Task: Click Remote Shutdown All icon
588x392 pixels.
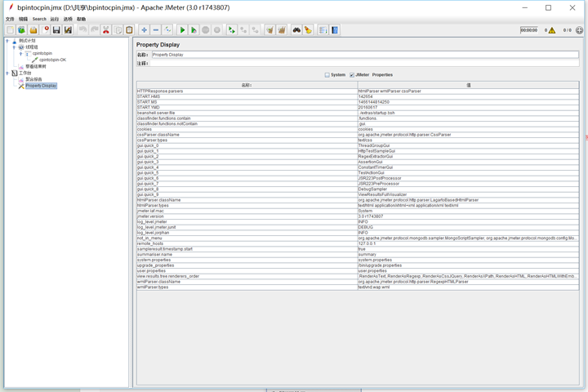Action: 255,30
